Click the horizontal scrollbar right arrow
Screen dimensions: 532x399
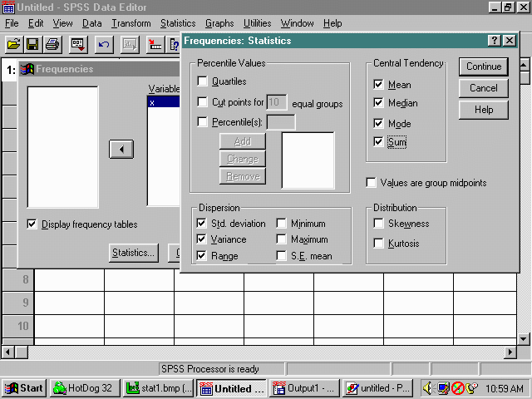click(510, 352)
